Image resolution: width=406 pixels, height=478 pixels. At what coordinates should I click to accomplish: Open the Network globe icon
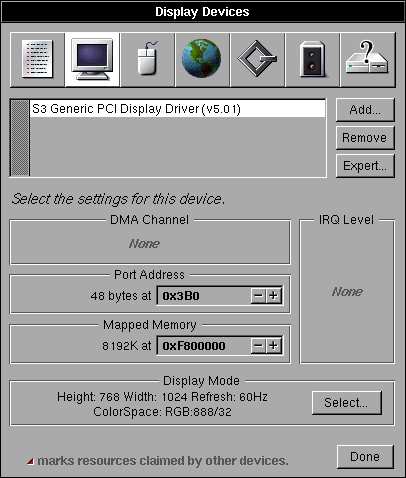click(202, 60)
